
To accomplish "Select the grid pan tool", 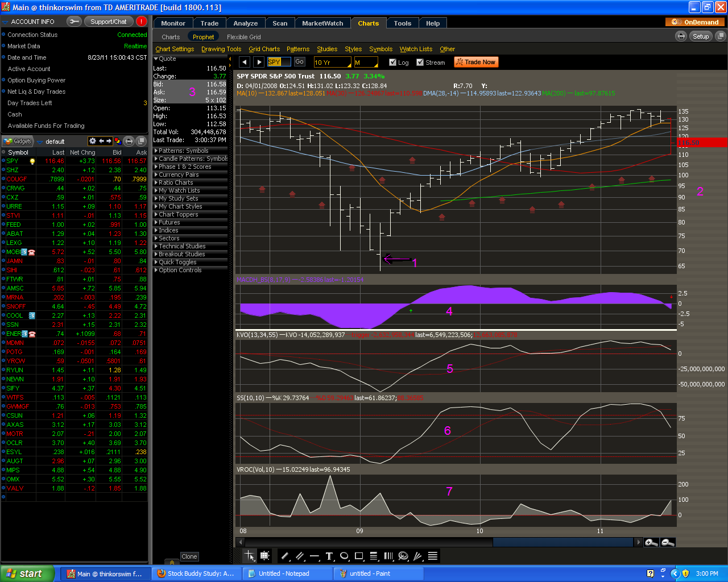I will tap(264, 556).
